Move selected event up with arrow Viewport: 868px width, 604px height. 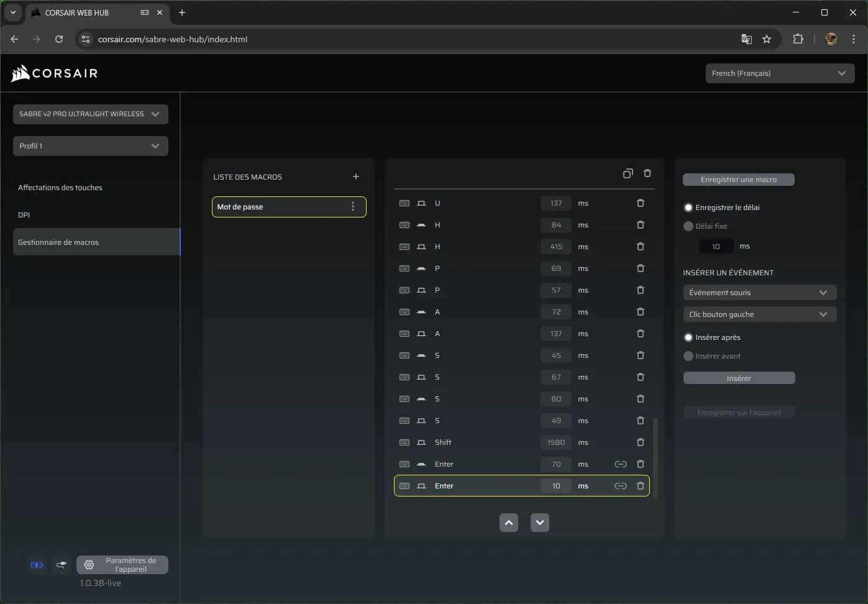509,523
